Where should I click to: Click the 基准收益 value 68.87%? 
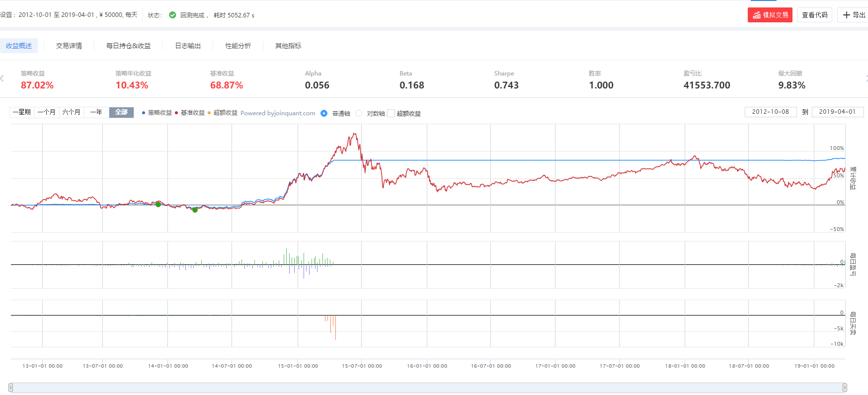pyautogui.click(x=227, y=85)
